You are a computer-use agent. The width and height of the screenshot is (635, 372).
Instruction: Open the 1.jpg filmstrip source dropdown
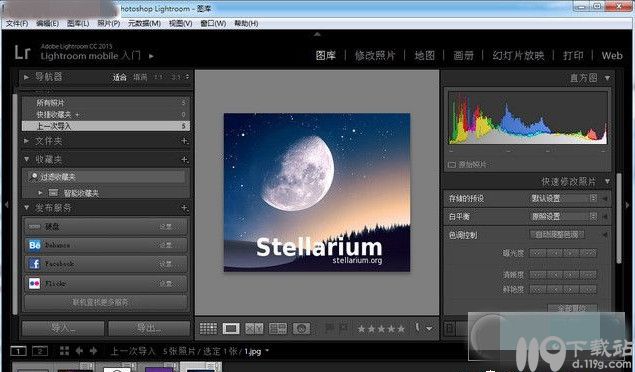coord(267,350)
